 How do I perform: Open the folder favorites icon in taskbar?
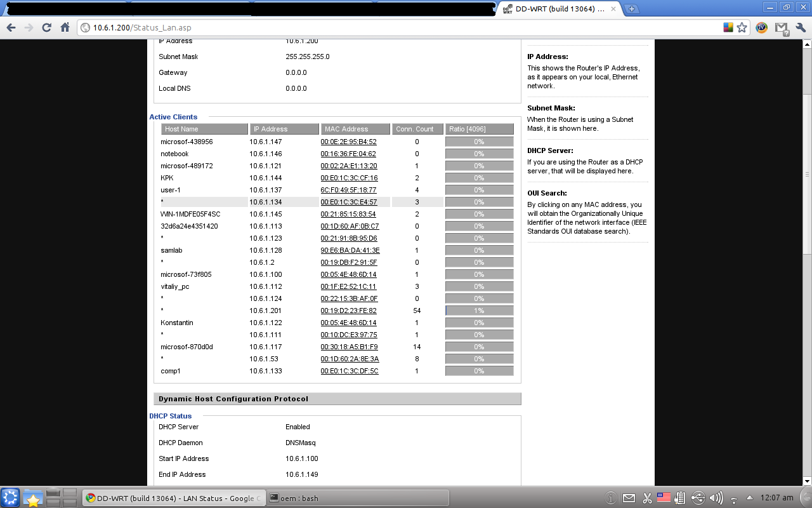click(32, 498)
